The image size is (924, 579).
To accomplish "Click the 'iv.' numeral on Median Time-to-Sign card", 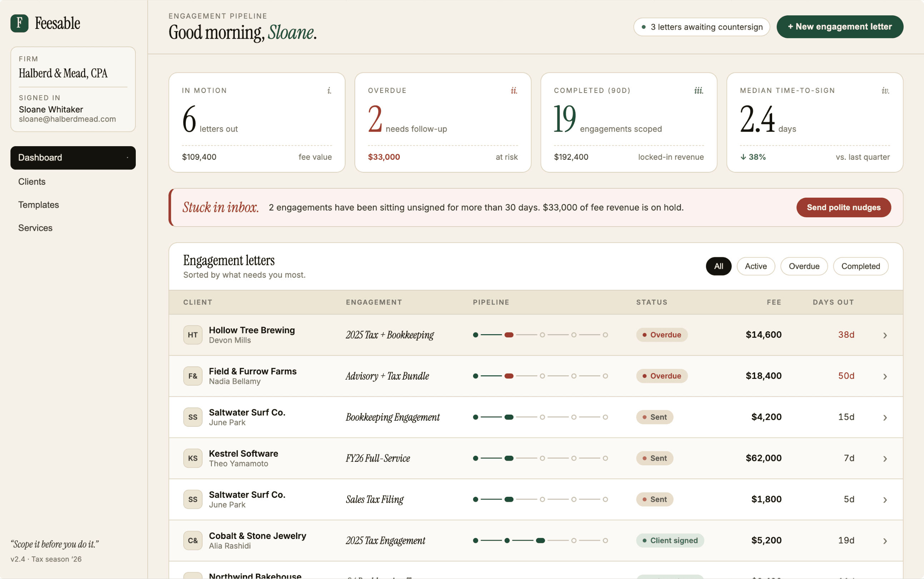I will click(885, 90).
